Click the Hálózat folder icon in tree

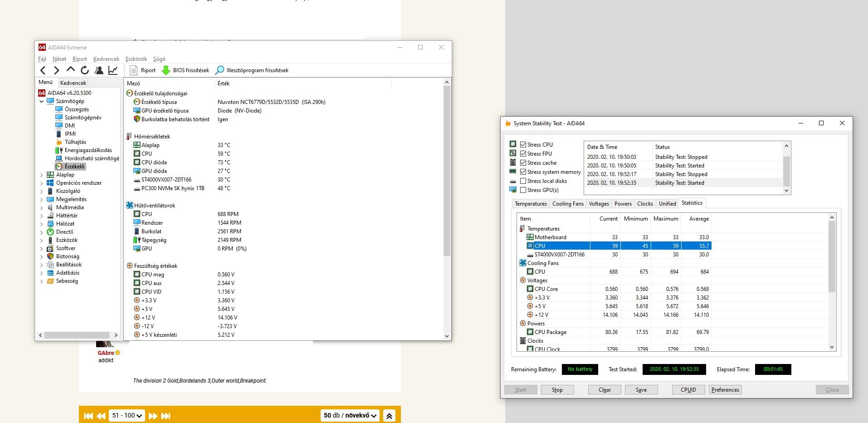tap(50, 224)
